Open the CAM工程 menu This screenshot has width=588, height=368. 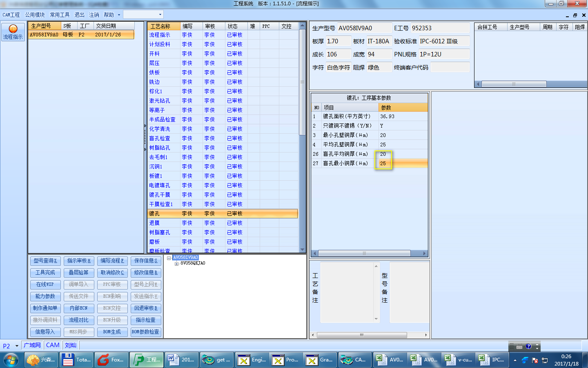coord(11,15)
